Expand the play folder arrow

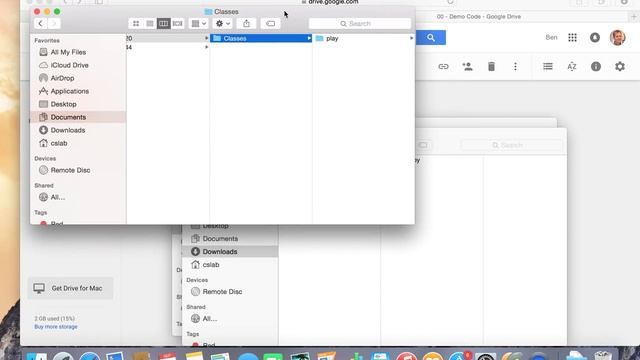[411, 38]
